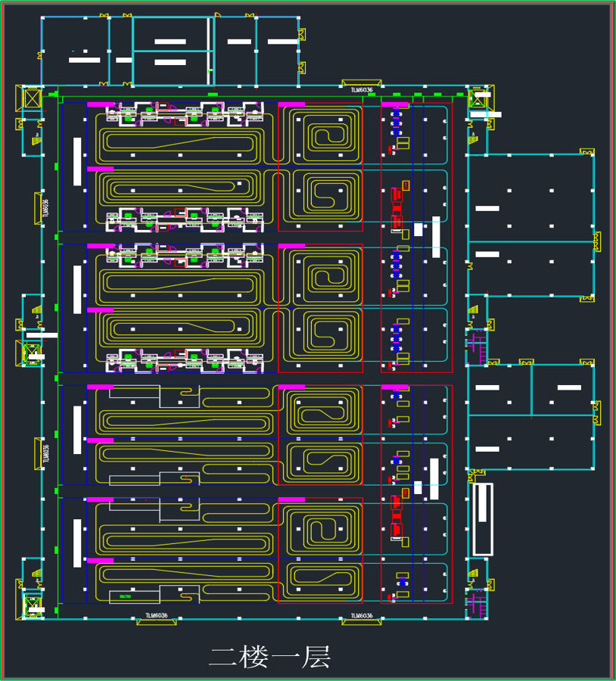Image resolution: width=616 pixels, height=681 pixels.
Task: Click the lower vertical TLM6036 label on left wall
Action: click(45, 453)
